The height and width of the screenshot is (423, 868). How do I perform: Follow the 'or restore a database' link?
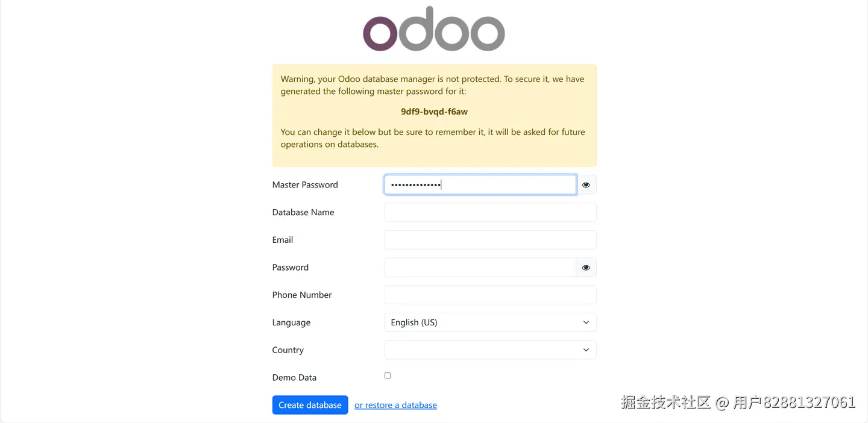point(395,405)
